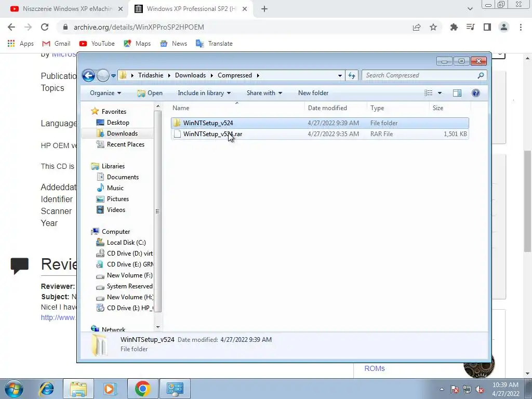This screenshot has height=399, width=532.
Task: Expand Include in library menu
Action: click(204, 93)
